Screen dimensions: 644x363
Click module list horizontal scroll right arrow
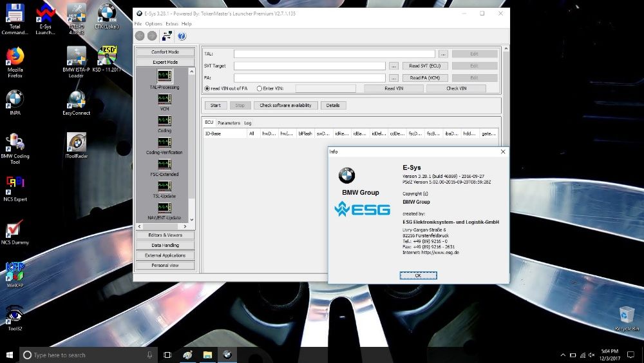coord(185,226)
